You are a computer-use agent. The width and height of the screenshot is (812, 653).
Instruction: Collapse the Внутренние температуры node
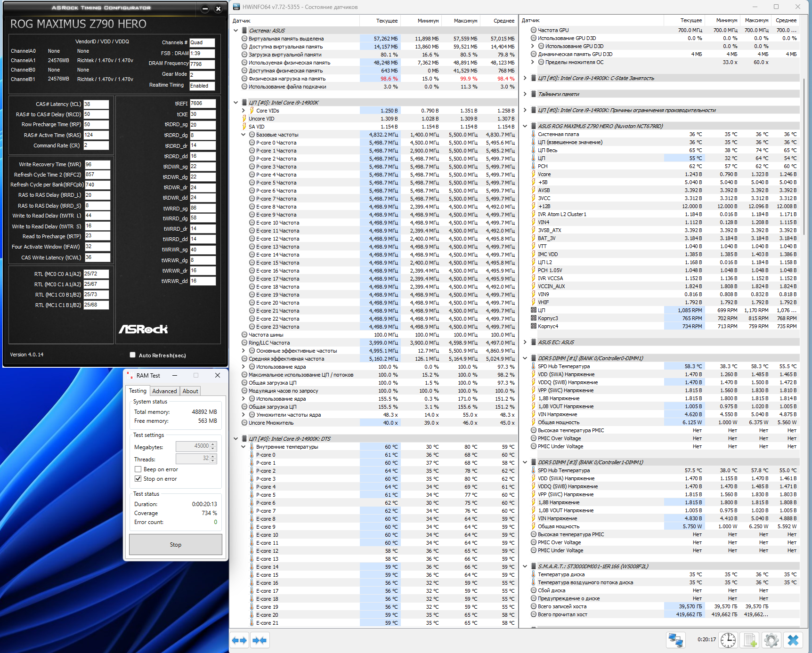244,447
